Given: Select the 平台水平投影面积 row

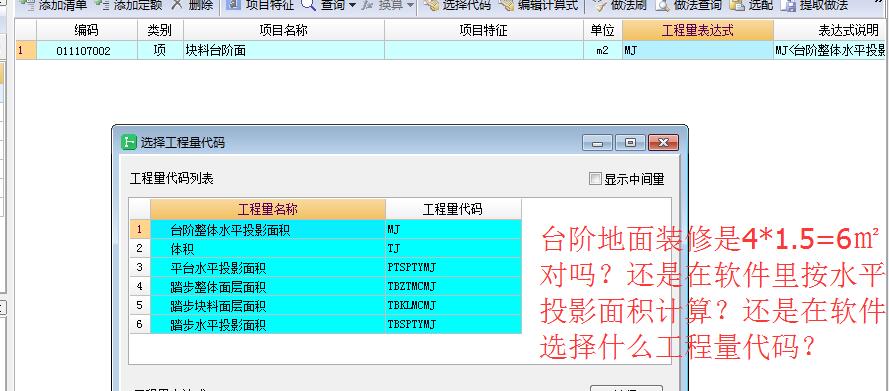Looking at the screenshot, I should click(268, 267).
